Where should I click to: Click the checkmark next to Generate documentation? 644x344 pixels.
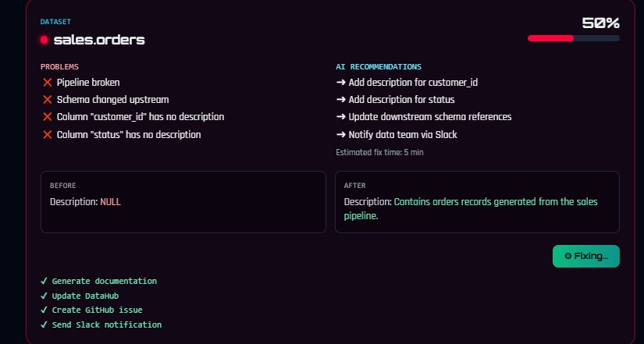point(44,281)
